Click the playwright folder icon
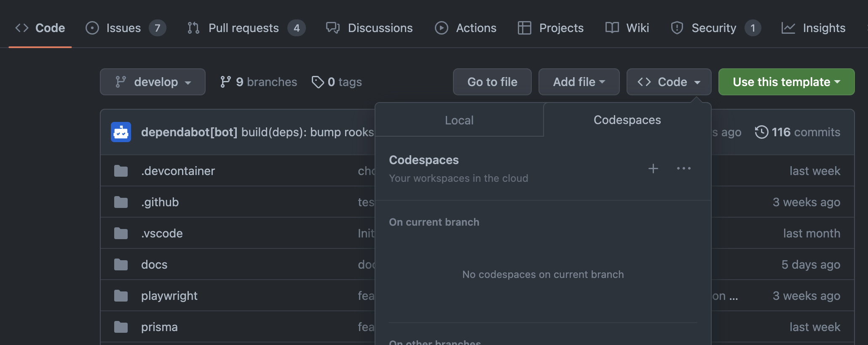868x345 pixels. click(121, 296)
